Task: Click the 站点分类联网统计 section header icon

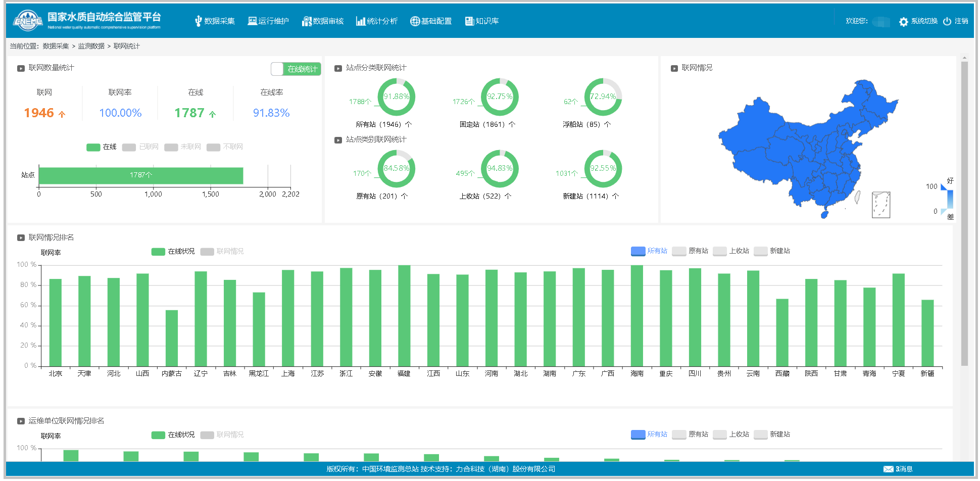Action: [x=338, y=68]
